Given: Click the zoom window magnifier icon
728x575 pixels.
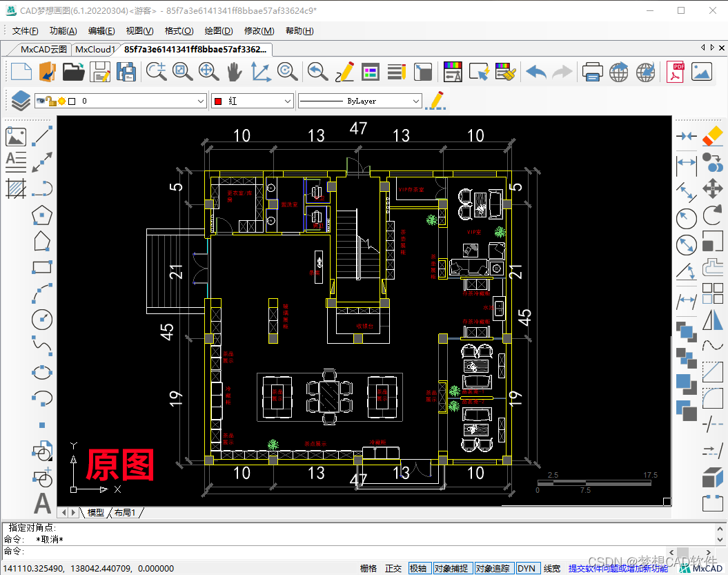Looking at the screenshot, I should click(x=182, y=72).
